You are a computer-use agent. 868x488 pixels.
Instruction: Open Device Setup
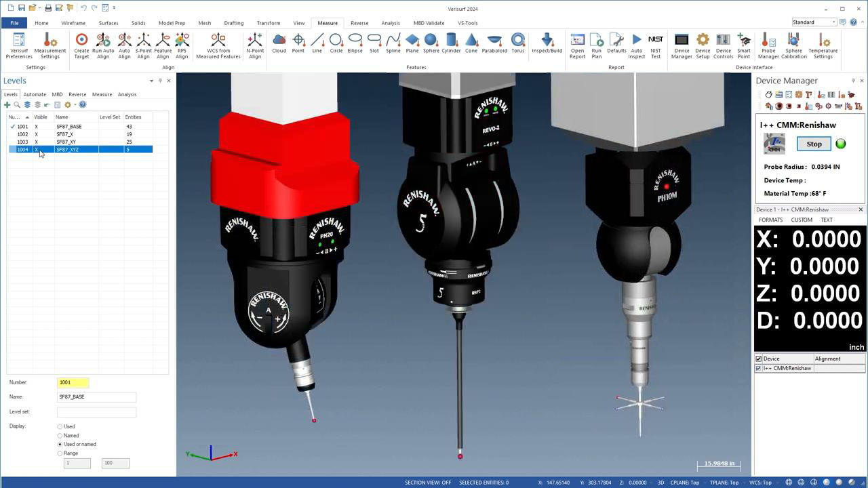coord(703,46)
